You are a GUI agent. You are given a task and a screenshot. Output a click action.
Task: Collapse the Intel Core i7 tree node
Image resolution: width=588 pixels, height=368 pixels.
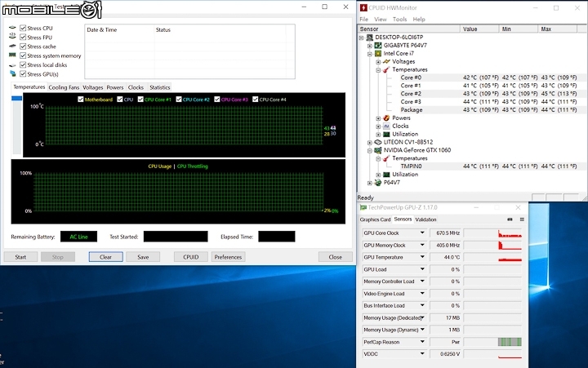click(370, 54)
